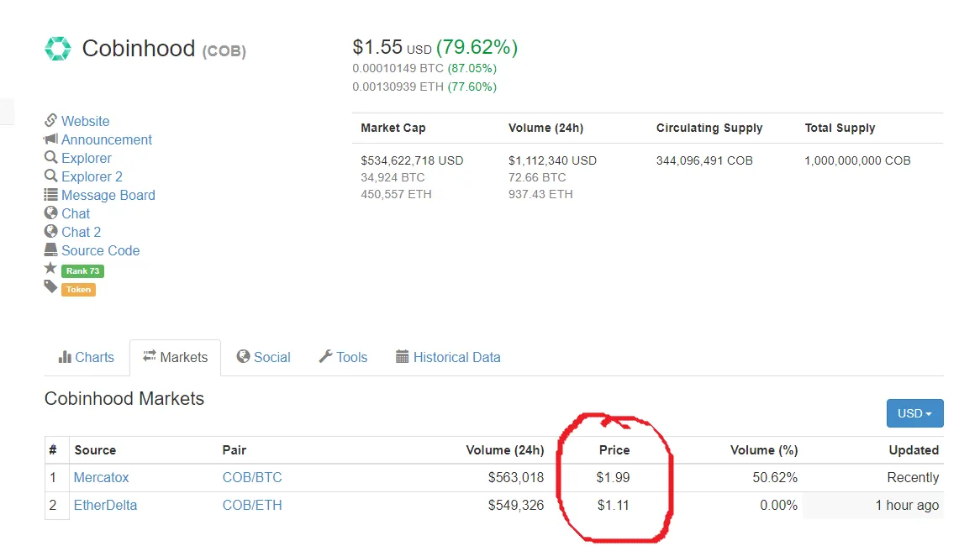This screenshot has width=980, height=546.
Task: Sort by the Price column header
Action: point(614,449)
